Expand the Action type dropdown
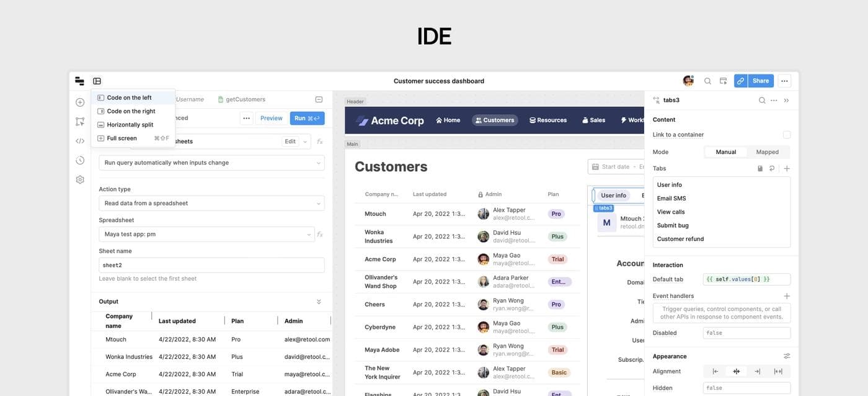Screen dimensions: 868x396 pyautogui.click(x=211, y=204)
